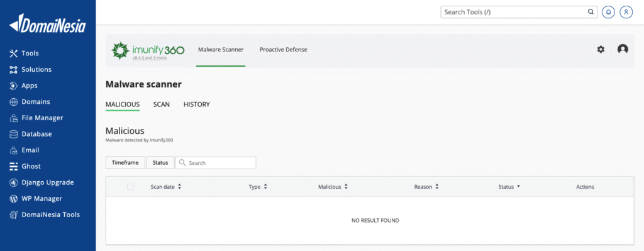Click the Imunify360 logo

(148, 50)
